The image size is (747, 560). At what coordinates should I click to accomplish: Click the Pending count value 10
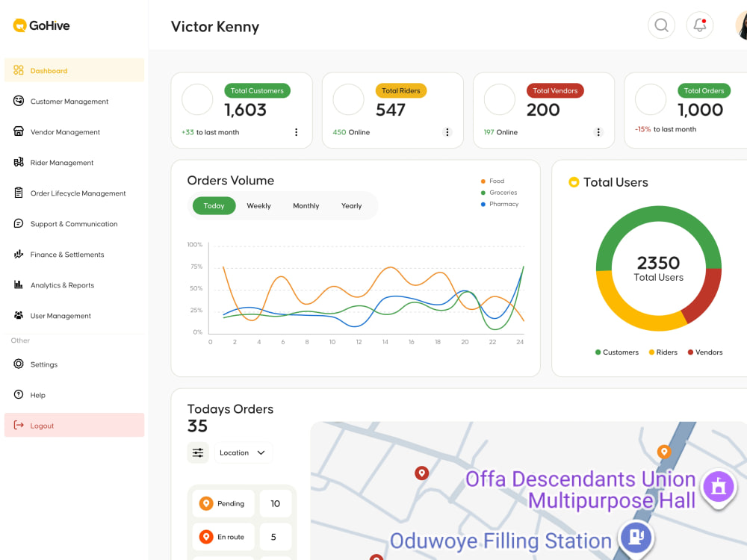276,503
